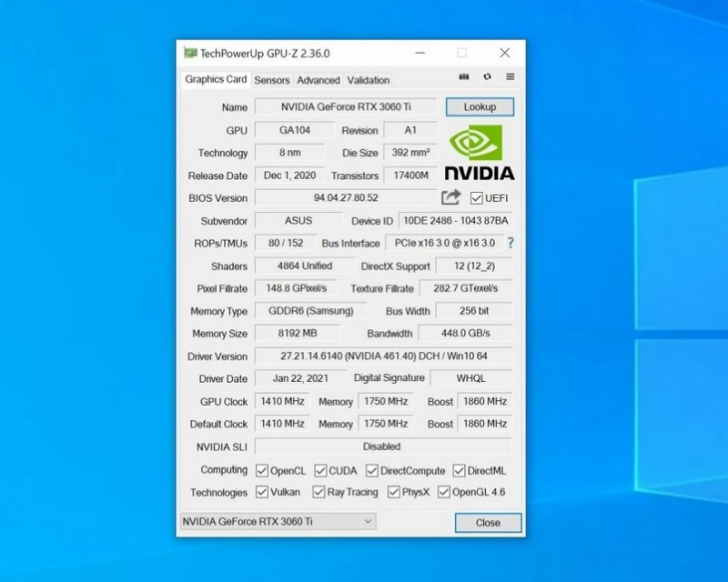The height and width of the screenshot is (582, 728).
Task: Open the GPU selection dropdown
Action: (278, 521)
